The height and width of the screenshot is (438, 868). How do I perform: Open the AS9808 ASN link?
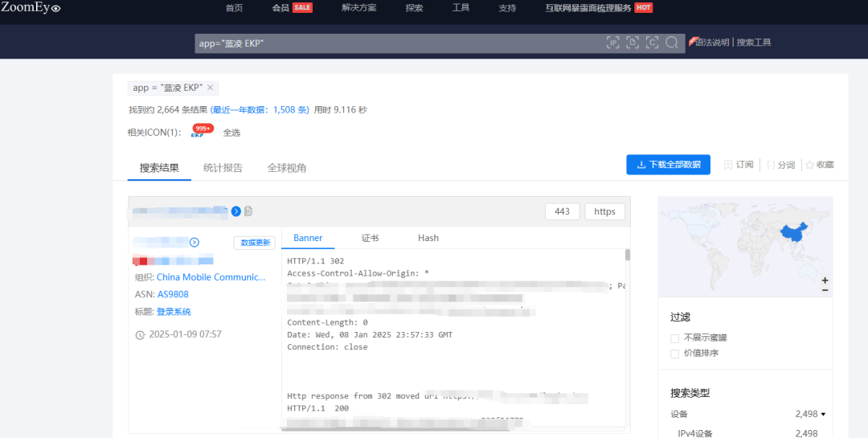173,295
